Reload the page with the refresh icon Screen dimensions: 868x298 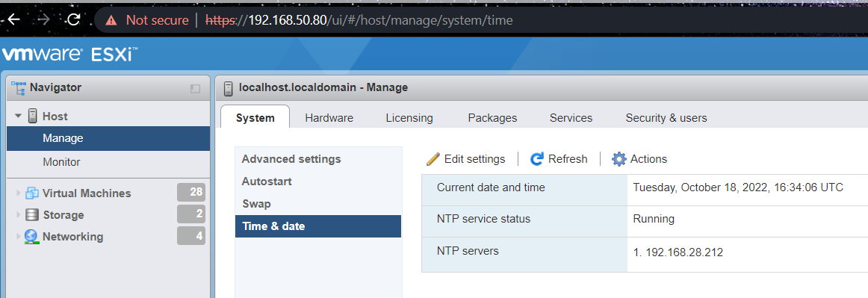click(74, 20)
